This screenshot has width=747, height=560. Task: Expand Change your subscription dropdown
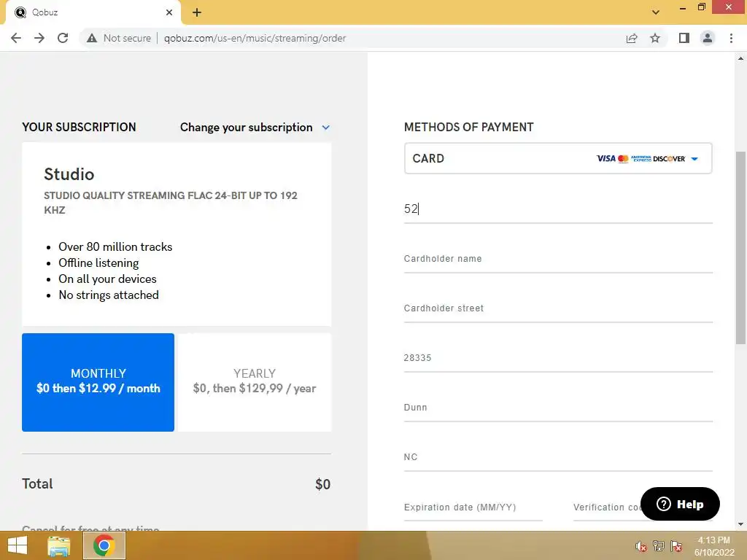coord(255,127)
